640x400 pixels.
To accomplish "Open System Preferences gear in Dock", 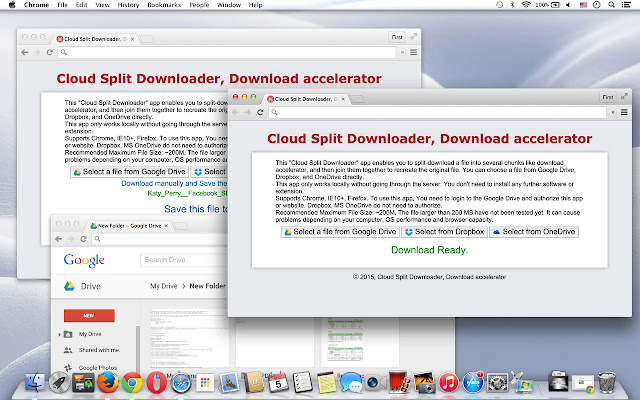I will 497,382.
